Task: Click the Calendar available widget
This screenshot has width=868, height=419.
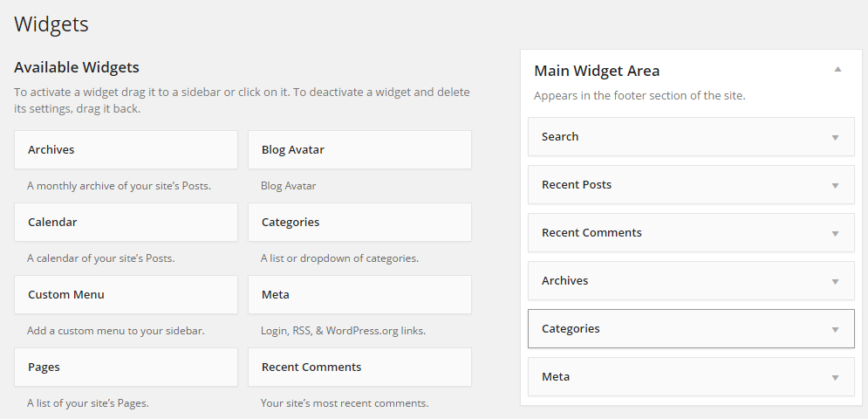Action: pyautogui.click(x=126, y=223)
